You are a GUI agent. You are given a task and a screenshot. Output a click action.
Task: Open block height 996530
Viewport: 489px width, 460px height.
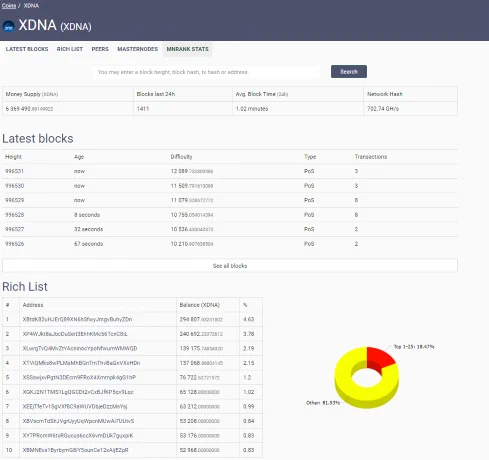pyautogui.click(x=14, y=186)
